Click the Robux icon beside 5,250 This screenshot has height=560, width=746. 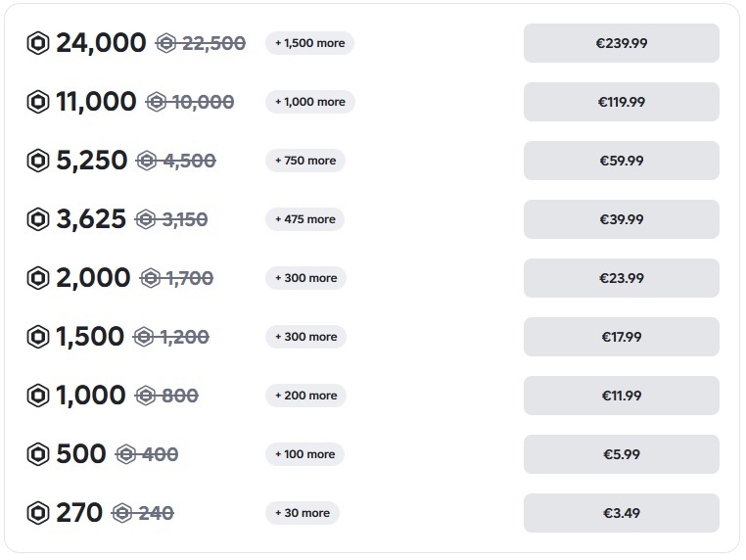(x=38, y=161)
